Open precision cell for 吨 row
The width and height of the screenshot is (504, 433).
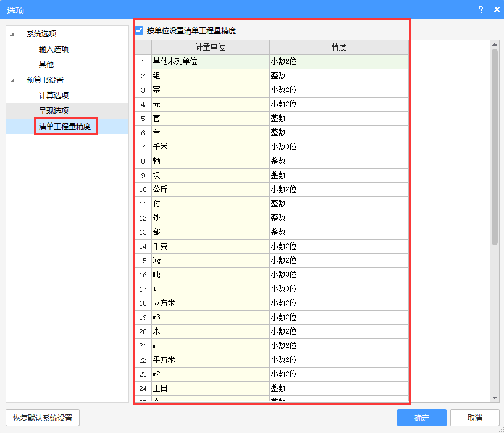[338, 275]
